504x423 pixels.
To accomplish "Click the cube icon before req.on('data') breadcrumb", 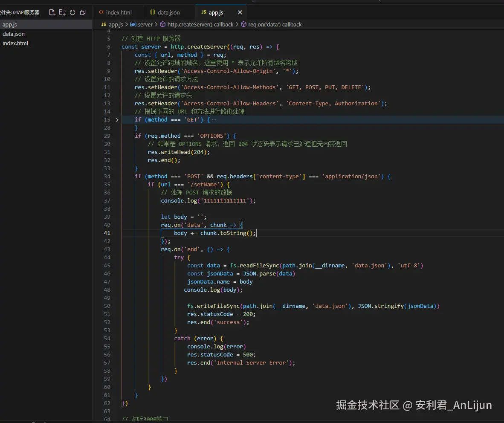I will [x=243, y=24].
